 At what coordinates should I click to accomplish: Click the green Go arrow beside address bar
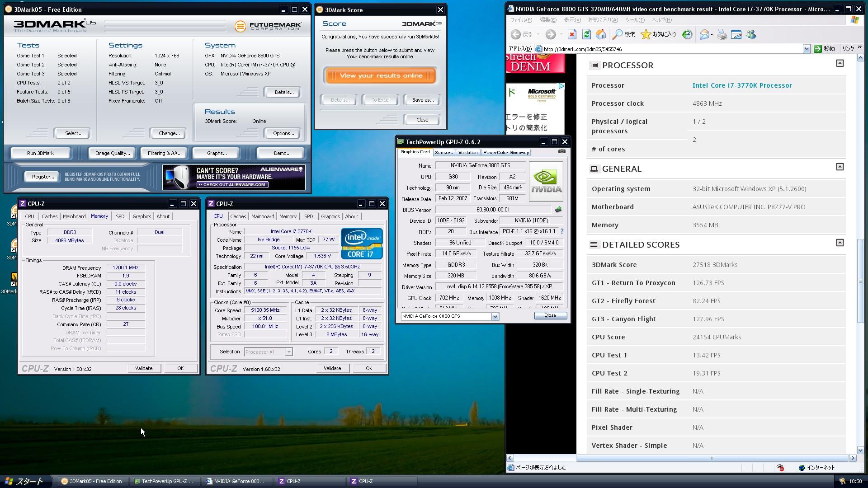pos(817,49)
